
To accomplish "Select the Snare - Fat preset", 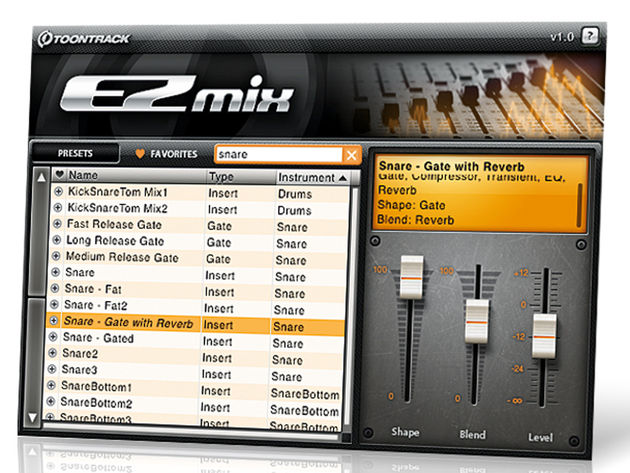I will pyautogui.click(x=93, y=289).
